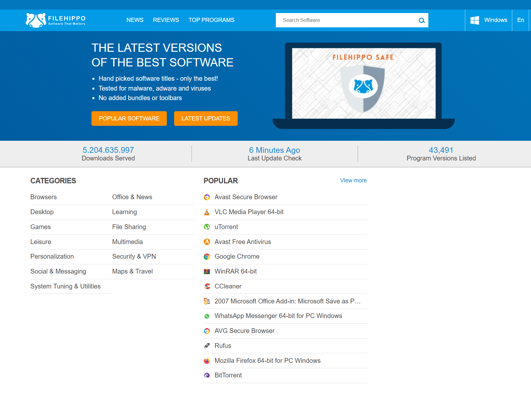Click the WhatsApp Messenger icon
The image size is (531, 420).
(x=207, y=316)
